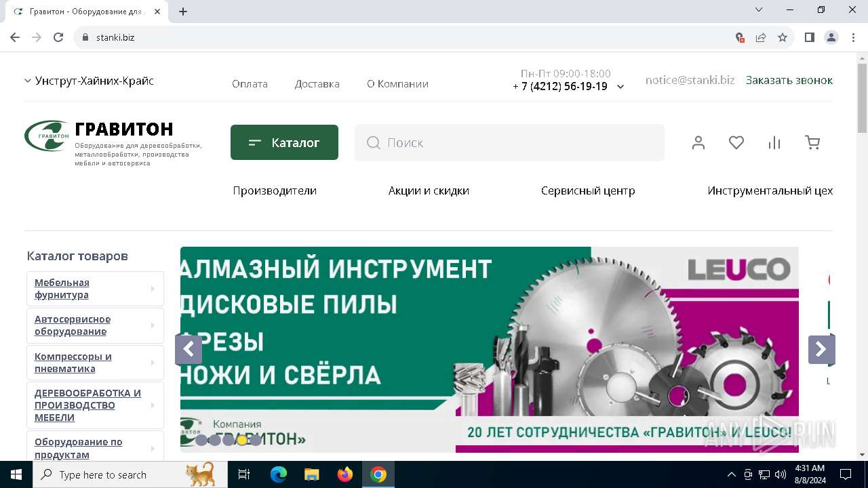Open Task View on the taskbar
The height and width of the screenshot is (488, 868).
click(244, 474)
